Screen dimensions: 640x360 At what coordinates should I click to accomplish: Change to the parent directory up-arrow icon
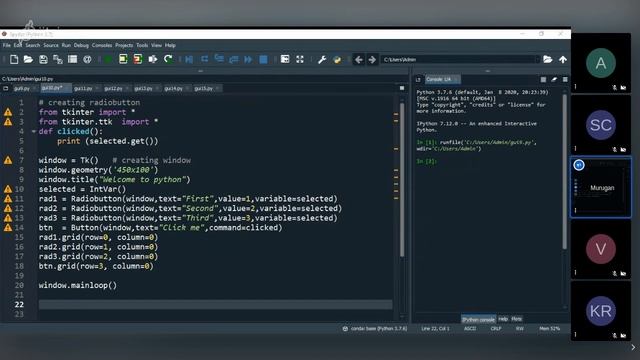563,60
